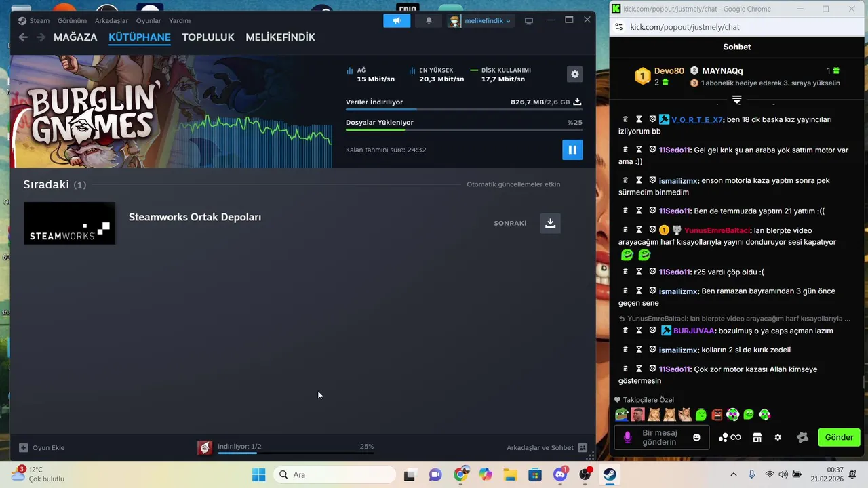Open the Arkadaşlar menu
The width and height of the screenshot is (868, 488).
point(111,21)
